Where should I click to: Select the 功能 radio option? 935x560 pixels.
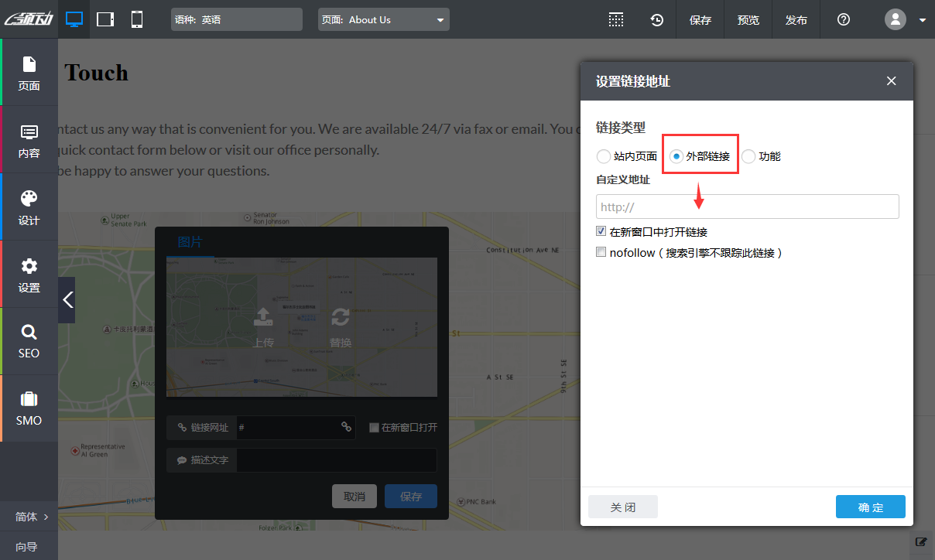click(748, 156)
